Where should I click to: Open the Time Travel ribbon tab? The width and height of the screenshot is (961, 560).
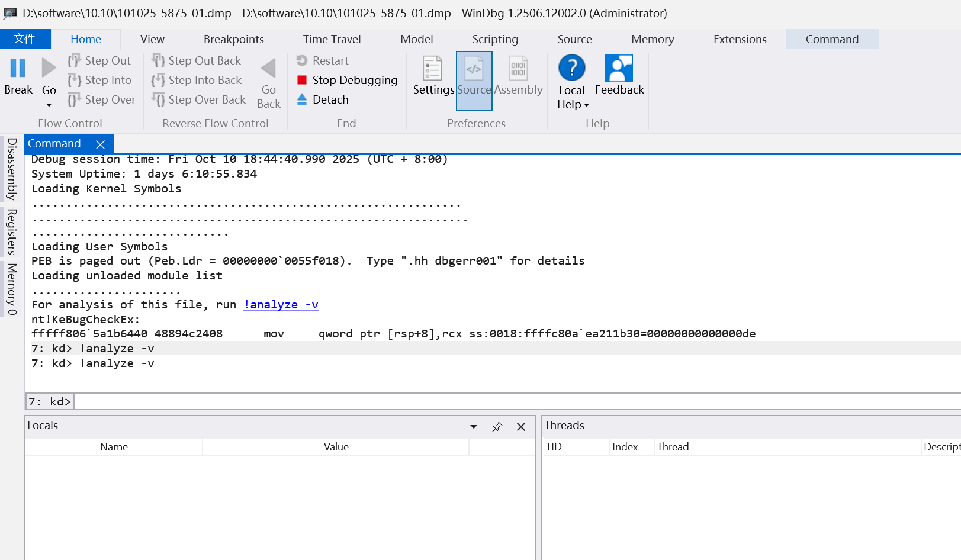tap(332, 39)
